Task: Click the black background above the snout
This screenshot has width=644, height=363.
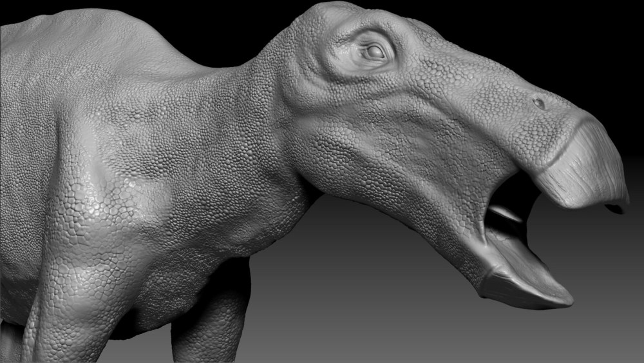Action: (x=515, y=32)
